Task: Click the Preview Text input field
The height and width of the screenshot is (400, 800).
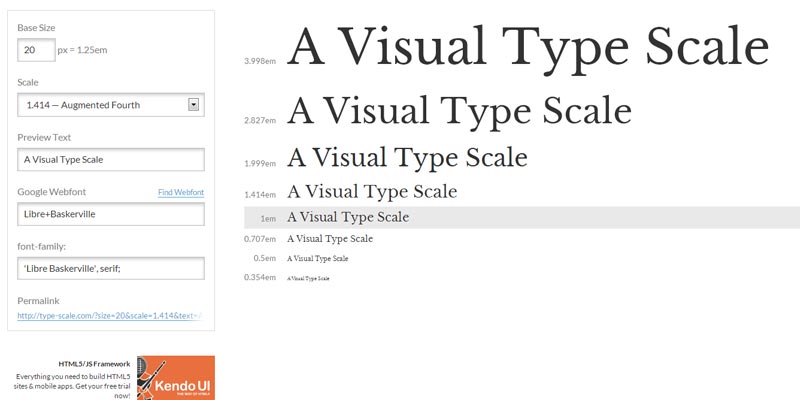Action: 110,159
